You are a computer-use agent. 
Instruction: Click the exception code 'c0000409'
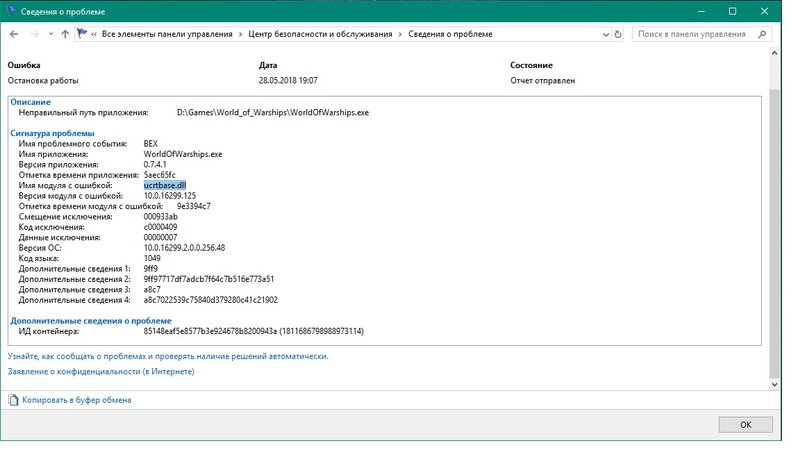[x=160, y=227]
